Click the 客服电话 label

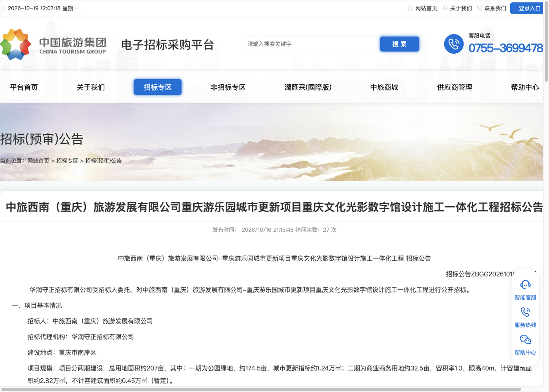(x=479, y=36)
